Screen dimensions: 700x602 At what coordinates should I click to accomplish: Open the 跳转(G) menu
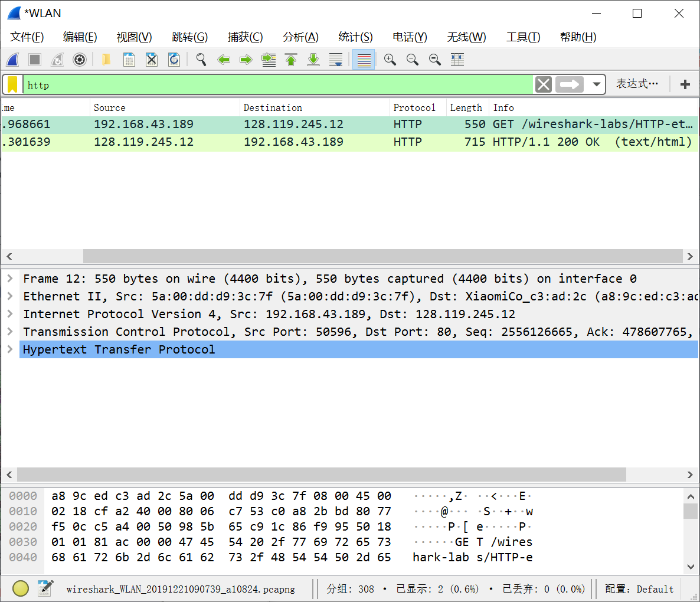[189, 37]
